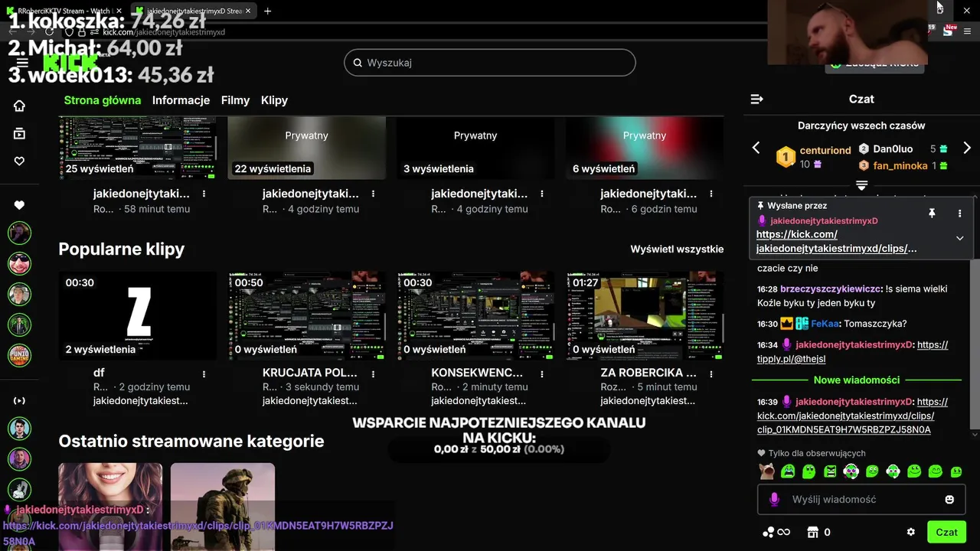Open options for video posted 58 minut temu

tap(204, 194)
